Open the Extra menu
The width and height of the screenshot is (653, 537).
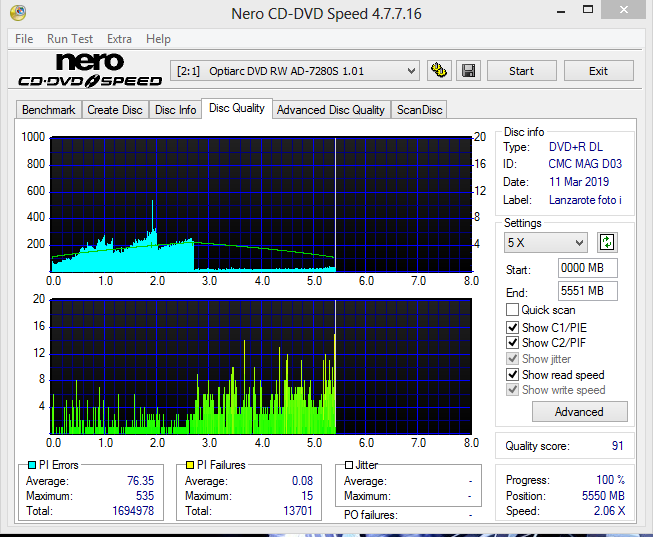tap(120, 39)
